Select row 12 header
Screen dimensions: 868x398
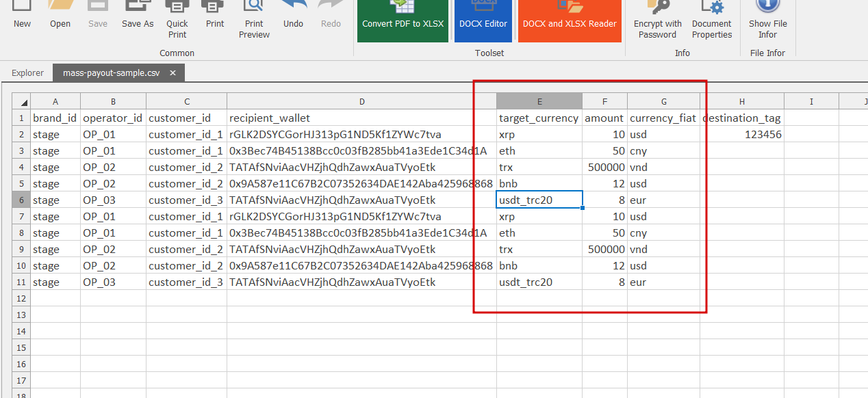click(21, 298)
